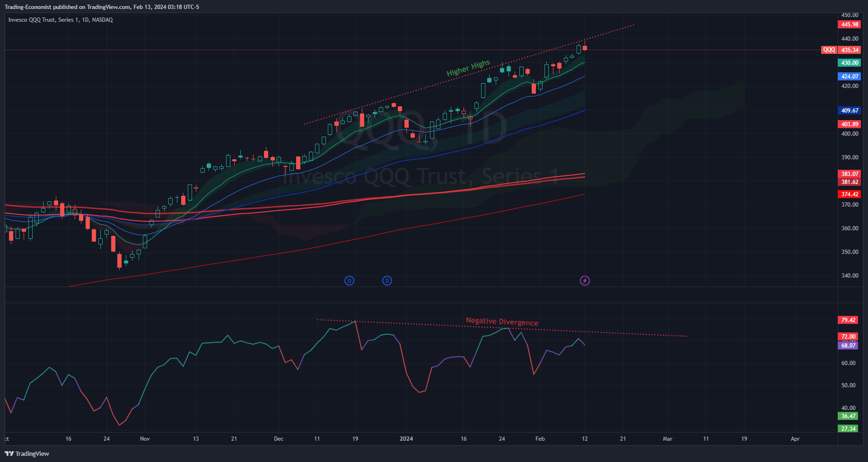Click the Invesco QQQ Trust symbol title

click(x=61, y=20)
